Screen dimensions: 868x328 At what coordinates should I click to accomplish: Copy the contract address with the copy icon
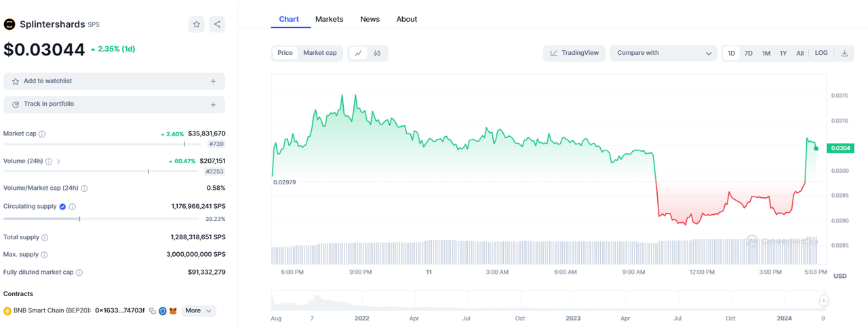(x=153, y=311)
